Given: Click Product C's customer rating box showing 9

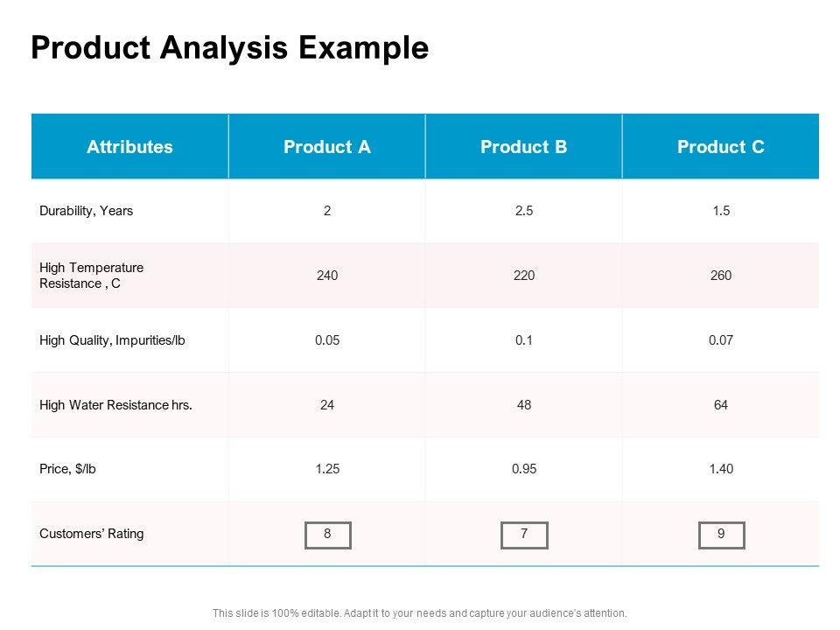Looking at the screenshot, I should pyautogui.click(x=721, y=535).
